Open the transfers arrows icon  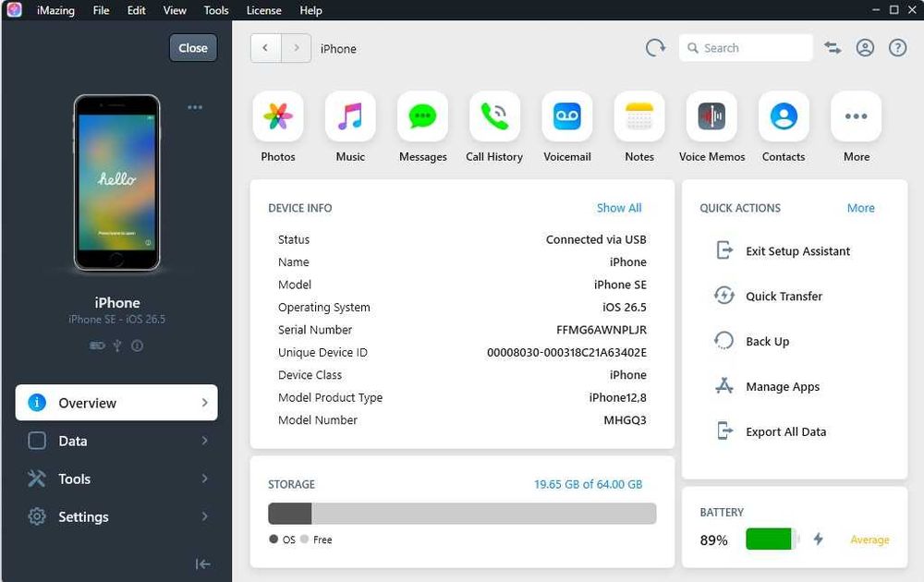click(x=833, y=48)
